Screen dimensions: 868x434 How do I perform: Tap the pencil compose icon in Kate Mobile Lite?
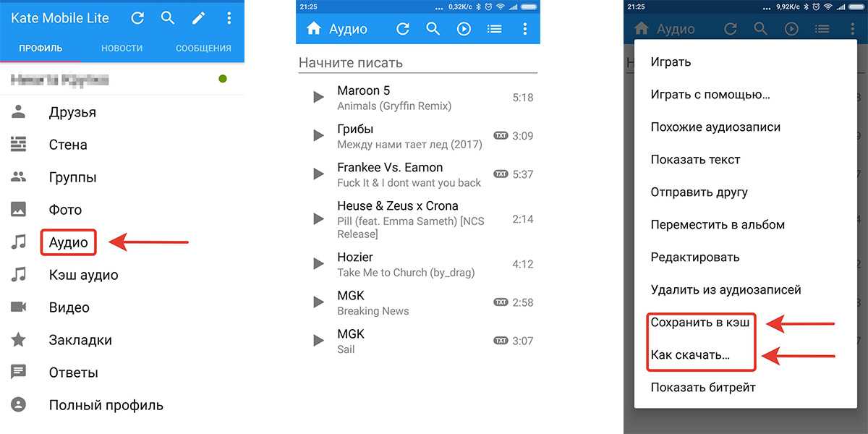coord(198,18)
